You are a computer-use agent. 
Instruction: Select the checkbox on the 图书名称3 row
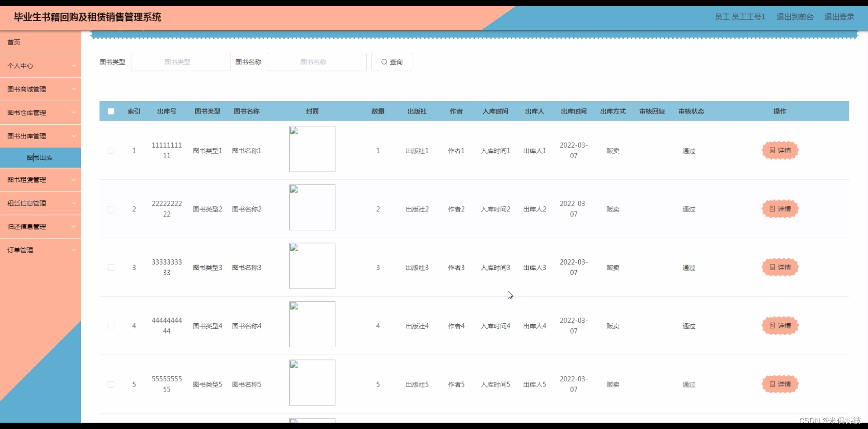(111, 267)
